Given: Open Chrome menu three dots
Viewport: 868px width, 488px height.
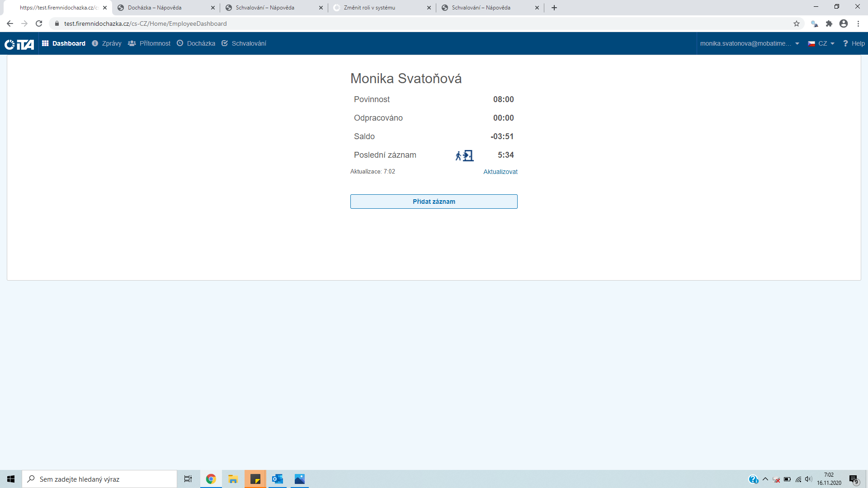Looking at the screenshot, I should pyautogui.click(x=858, y=23).
